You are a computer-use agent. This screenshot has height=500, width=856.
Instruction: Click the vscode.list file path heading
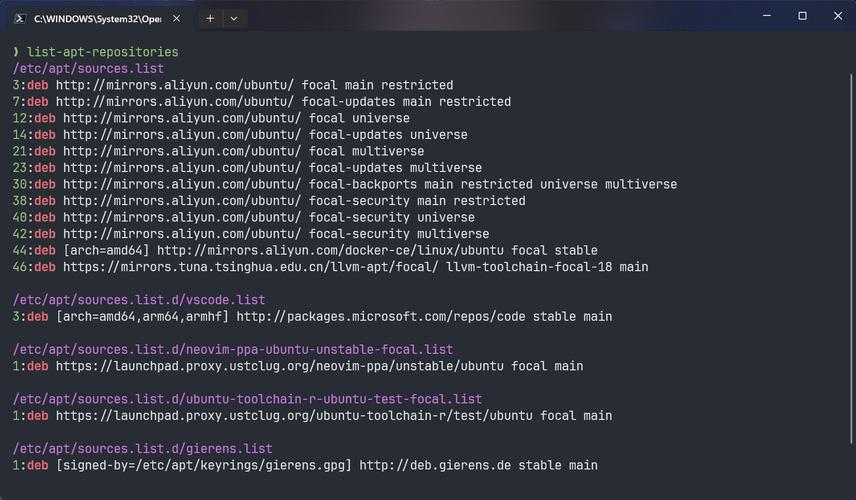(139, 300)
